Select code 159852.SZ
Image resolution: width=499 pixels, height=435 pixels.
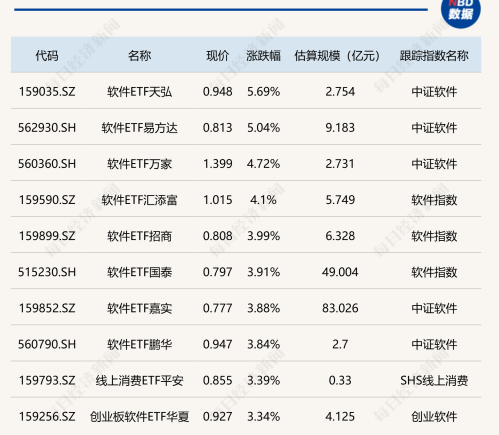[47, 308]
